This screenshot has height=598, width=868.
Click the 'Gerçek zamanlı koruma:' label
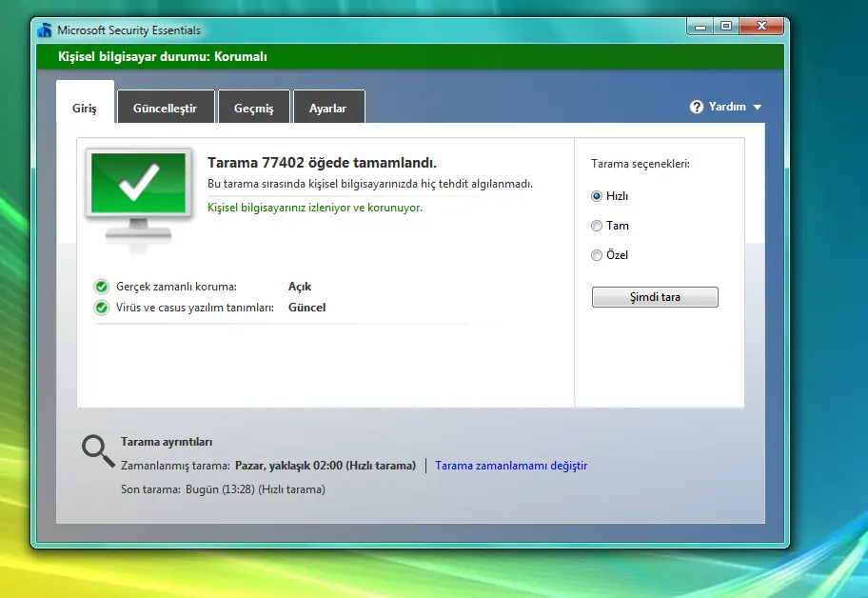pyautogui.click(x=176, y=287)
